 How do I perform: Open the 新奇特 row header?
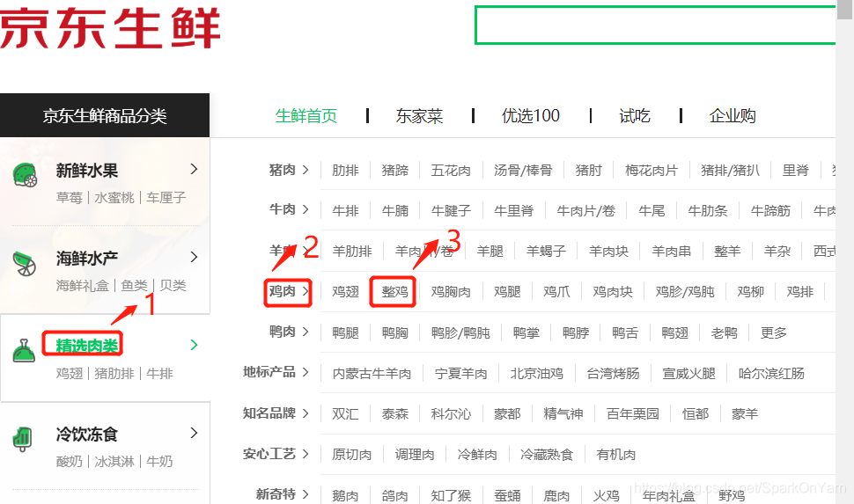(x=282, y=494)
